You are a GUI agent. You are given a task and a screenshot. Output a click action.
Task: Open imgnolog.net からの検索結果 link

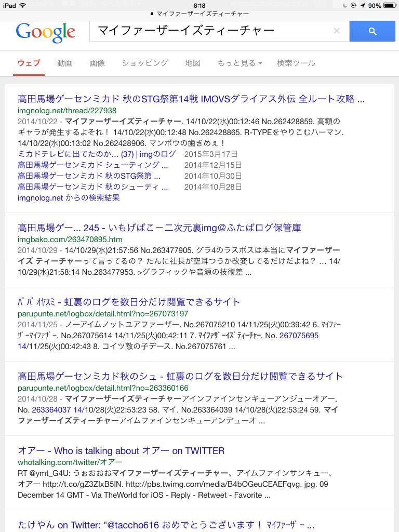(x=69, y=197)
